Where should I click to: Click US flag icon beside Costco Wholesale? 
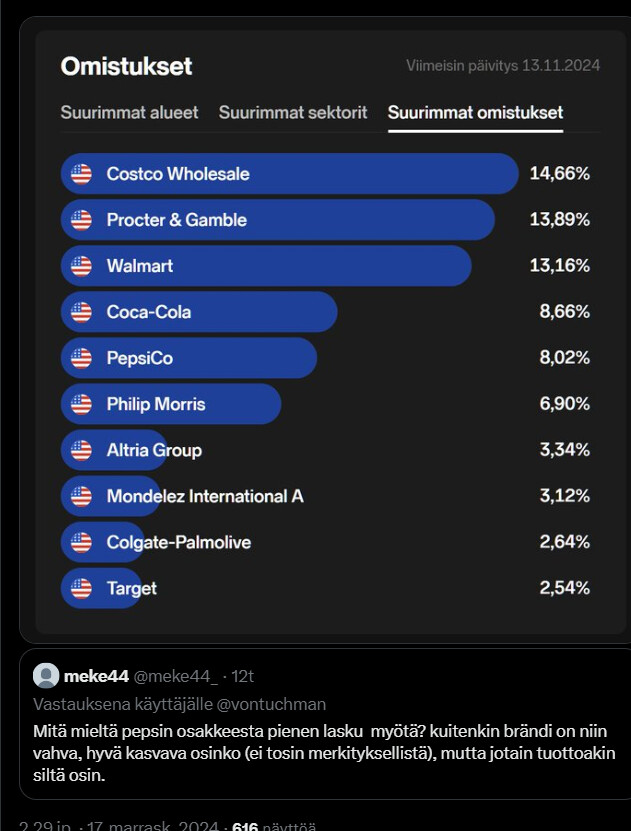(81, 174)
